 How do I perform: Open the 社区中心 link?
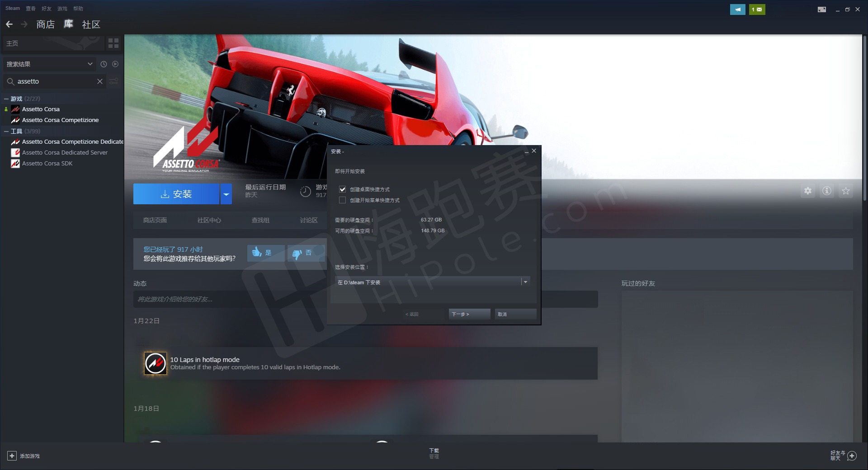tap(209, 220)
